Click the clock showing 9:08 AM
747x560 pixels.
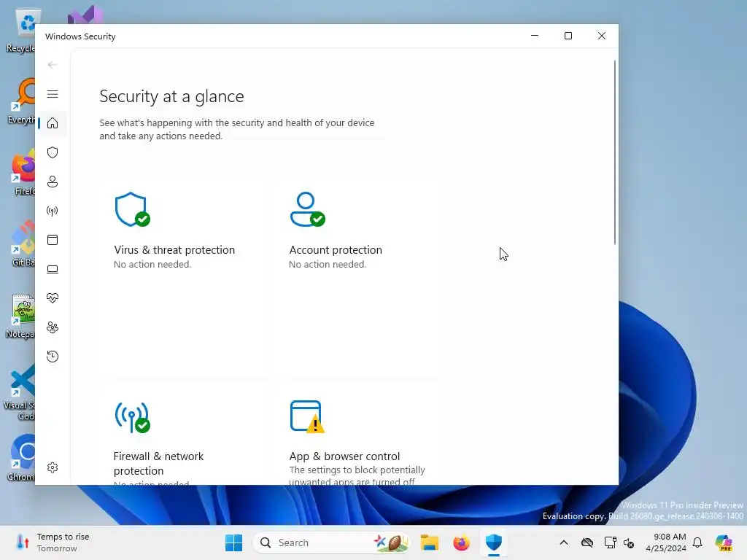point(666,542)
